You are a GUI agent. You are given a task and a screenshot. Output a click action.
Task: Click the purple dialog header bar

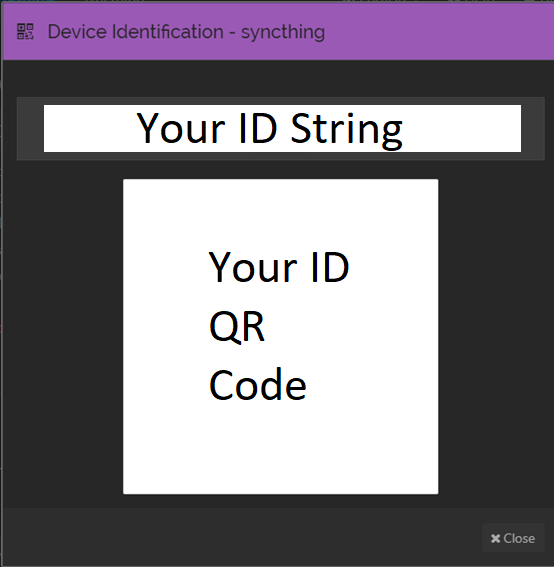[x=278, y=32]
